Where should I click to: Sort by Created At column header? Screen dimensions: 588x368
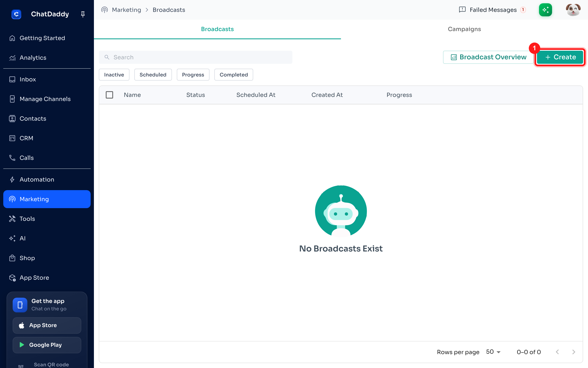coord(327,95)
